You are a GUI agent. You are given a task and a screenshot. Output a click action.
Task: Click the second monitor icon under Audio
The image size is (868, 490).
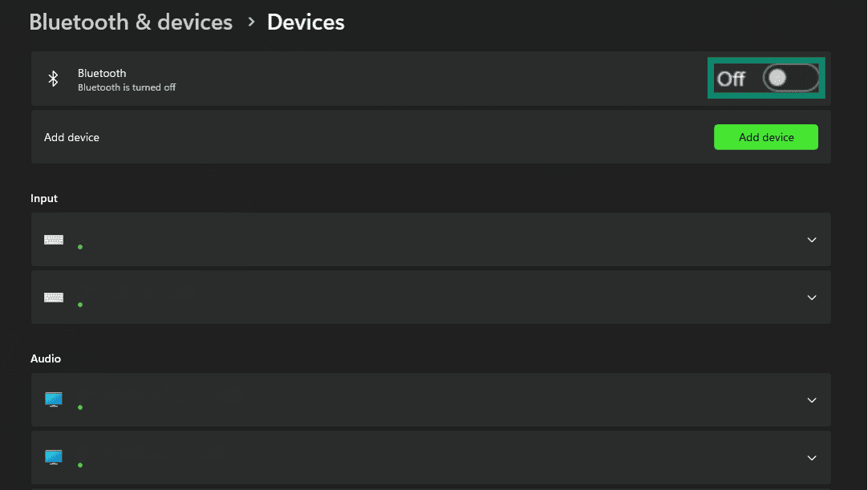tap(54, 457)
